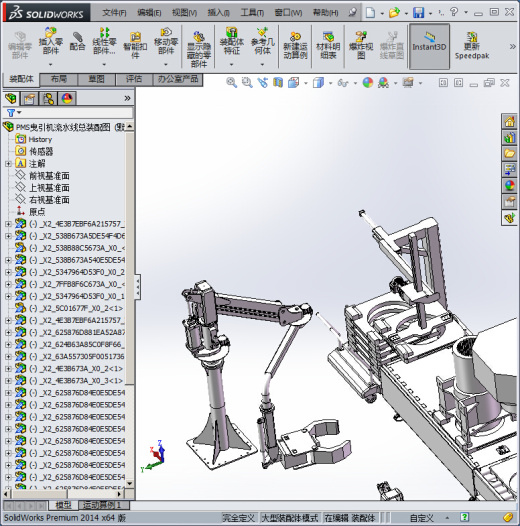Switch to the 评估 evaluate tab
The height and width of the screenshot is (526, 520).
click(134, 80)
